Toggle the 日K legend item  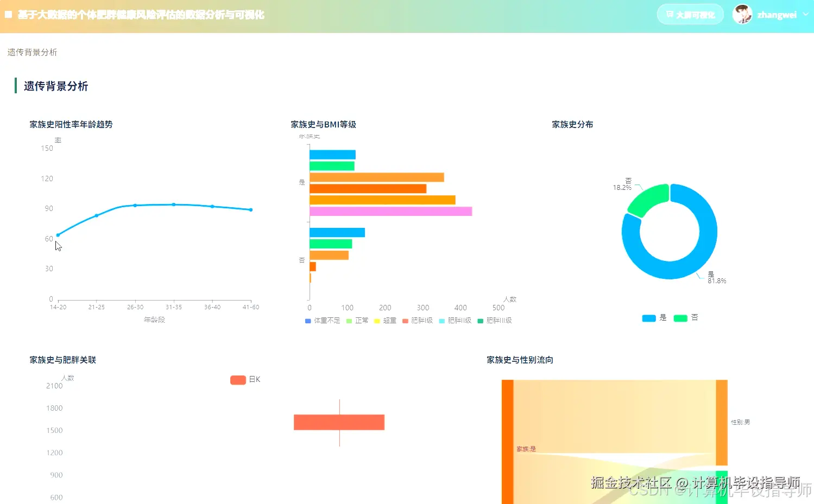click(245, 380)
